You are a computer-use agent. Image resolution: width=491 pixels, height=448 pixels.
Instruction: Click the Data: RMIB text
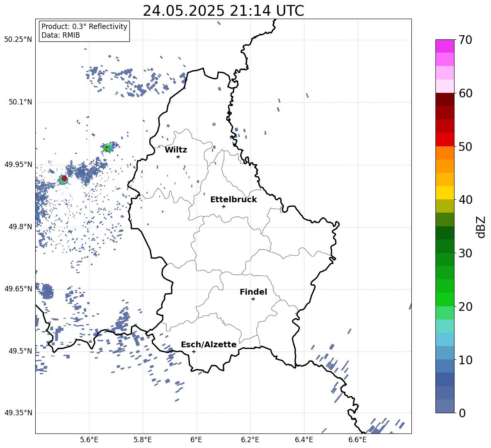click(61, 35)
